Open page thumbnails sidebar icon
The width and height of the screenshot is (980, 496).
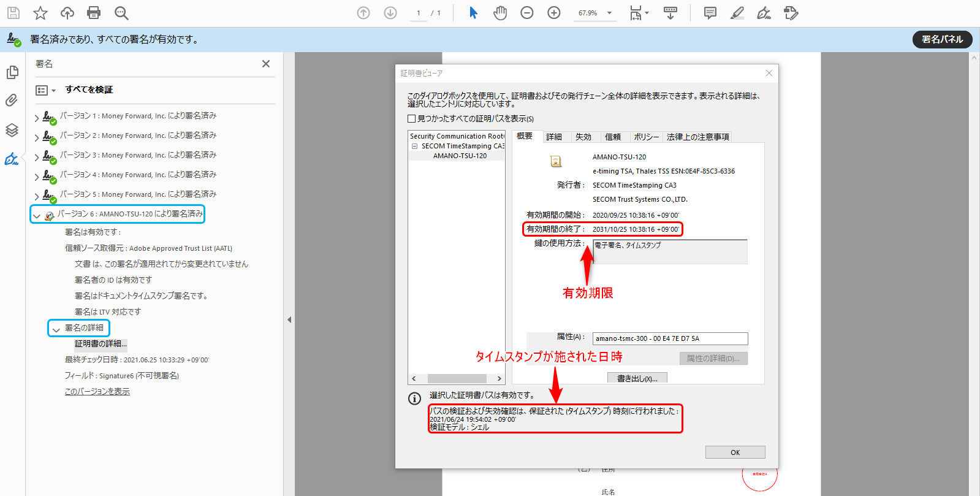pyautogui.click(x=12, y=72)
